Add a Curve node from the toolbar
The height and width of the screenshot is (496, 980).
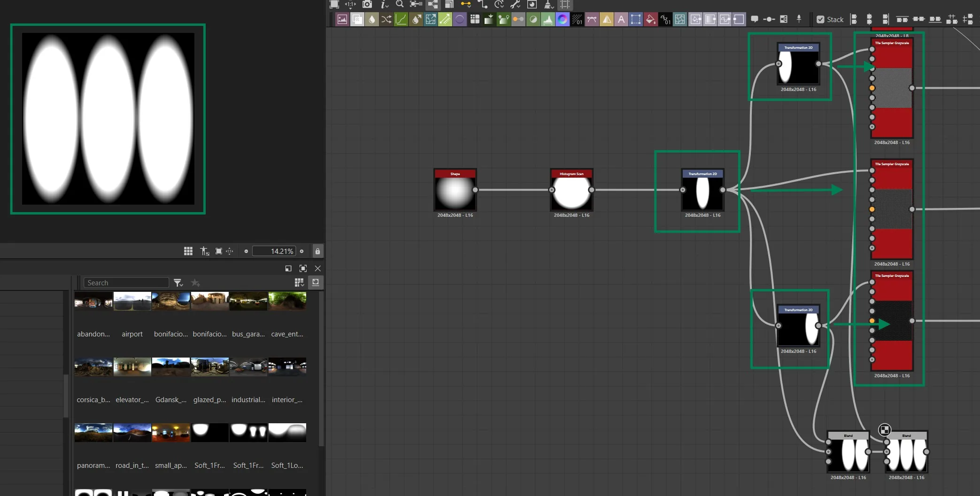coord(401,19)
